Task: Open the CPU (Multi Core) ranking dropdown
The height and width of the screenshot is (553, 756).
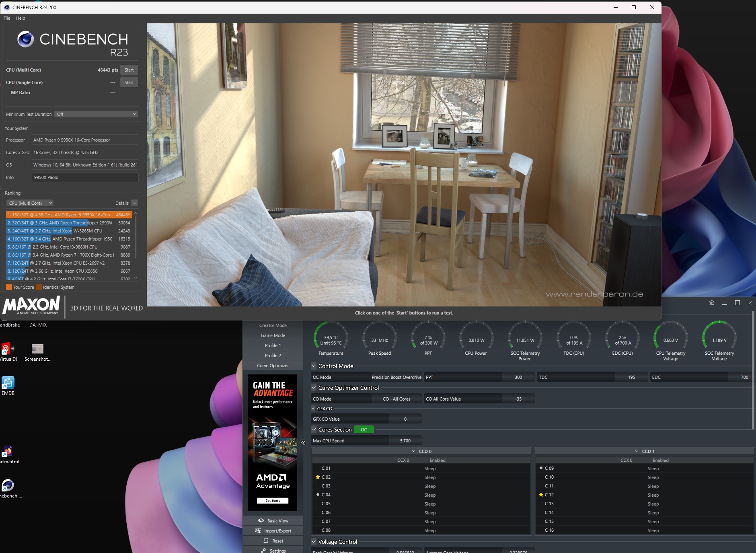Action: coord(30,203)
